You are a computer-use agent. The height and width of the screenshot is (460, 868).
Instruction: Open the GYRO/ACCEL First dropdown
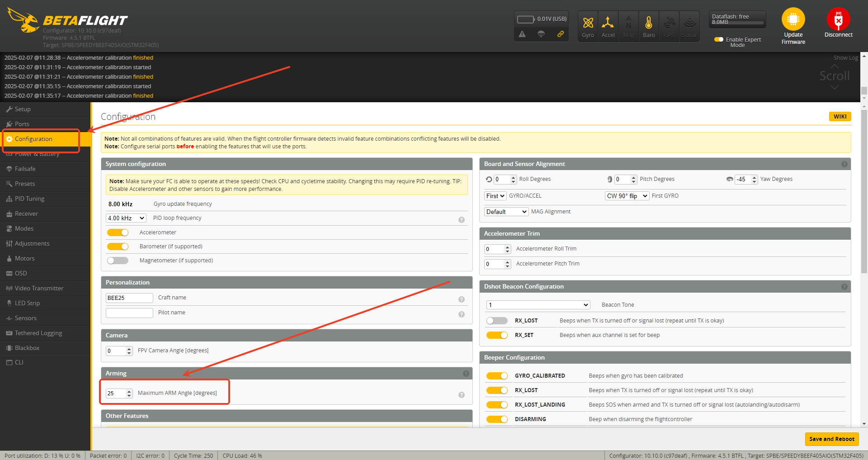tap(495, 196)
